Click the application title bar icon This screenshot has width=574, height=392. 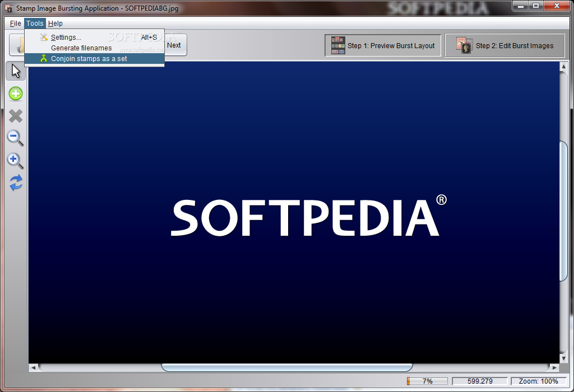point(8,8)
